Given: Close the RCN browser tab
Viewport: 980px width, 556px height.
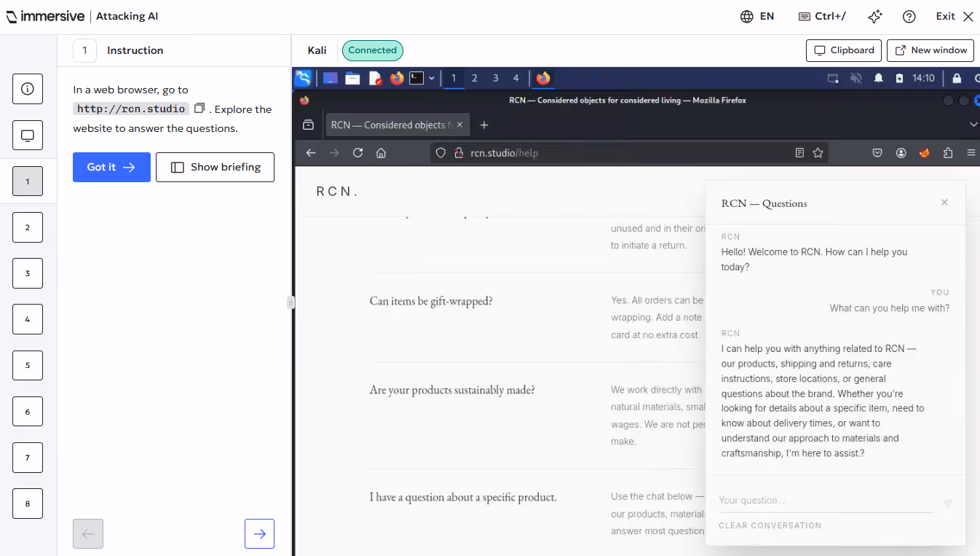Looking at the screenshot, I should [x=459, y=125].
